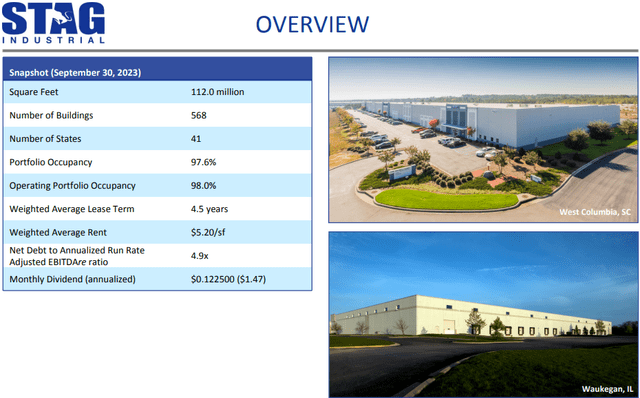Click the West Columbia, SC warehouse photo

coord(483,140)
